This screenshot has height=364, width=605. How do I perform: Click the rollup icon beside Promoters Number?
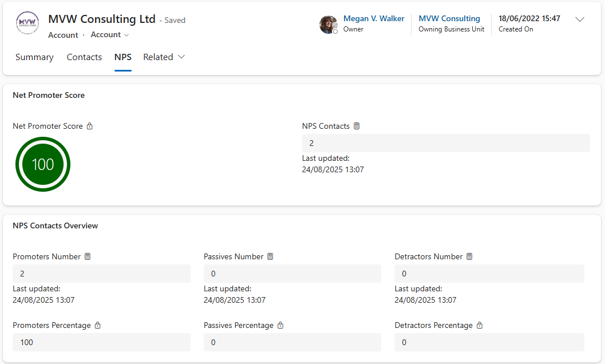tap(88, 257)
